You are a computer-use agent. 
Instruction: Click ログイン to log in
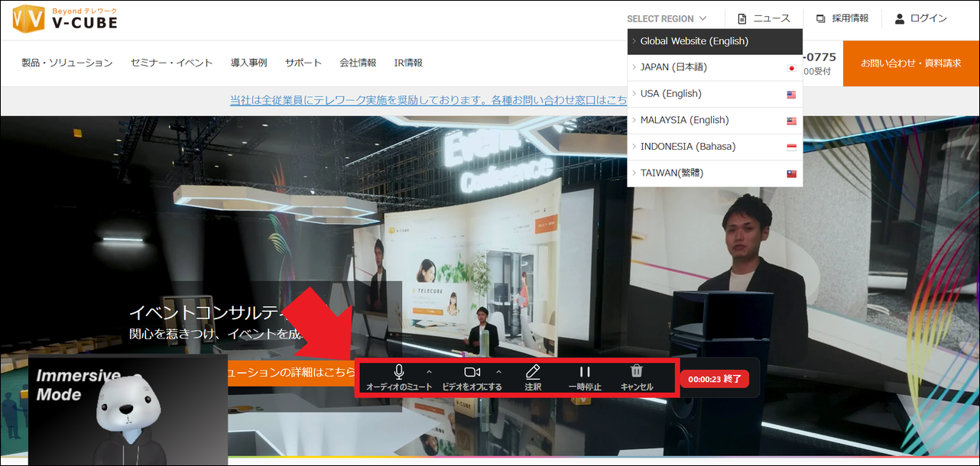[x=921, y=18]
